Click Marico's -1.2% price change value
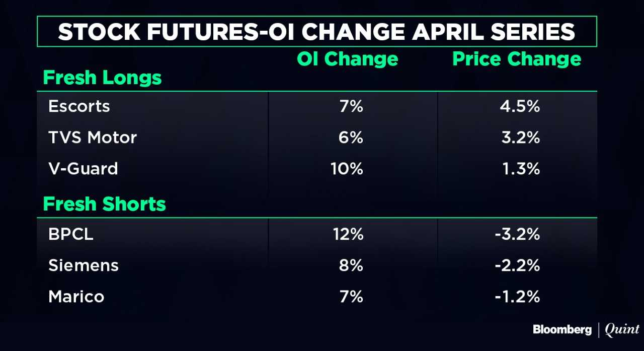The height and width of the screenshot is (351, 644). point(517,297)
